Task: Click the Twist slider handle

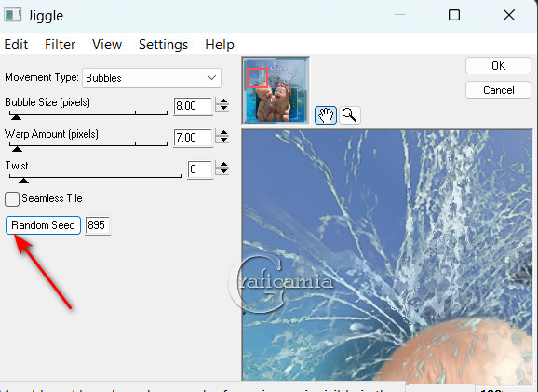Action: pyautogui.click(x=23, y=181)
